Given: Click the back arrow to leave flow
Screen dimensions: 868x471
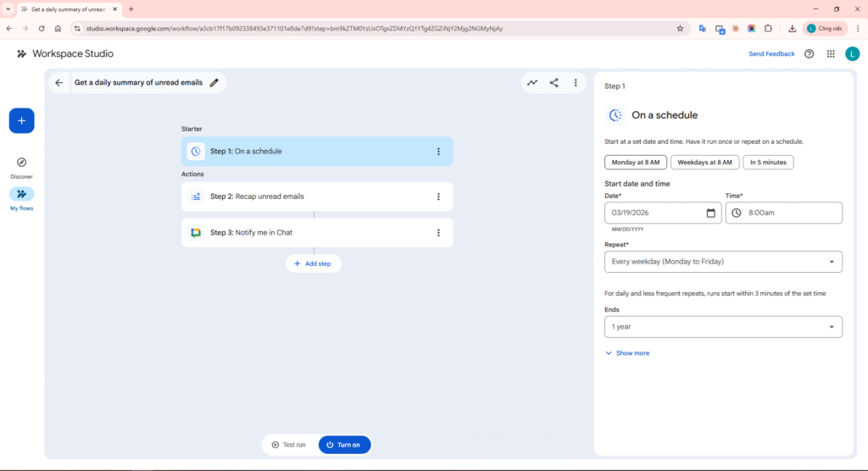Looking at the screenshot, I should coord(58,83).
